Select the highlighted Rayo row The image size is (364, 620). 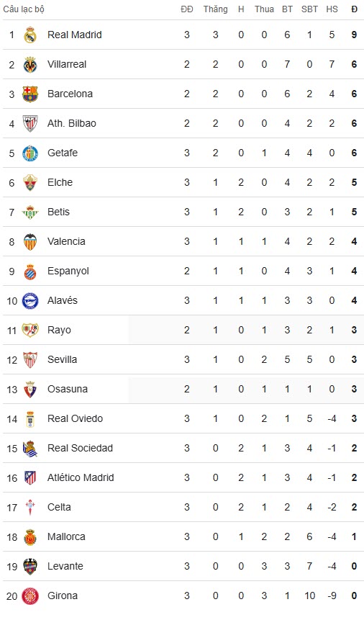pos(183,331)
